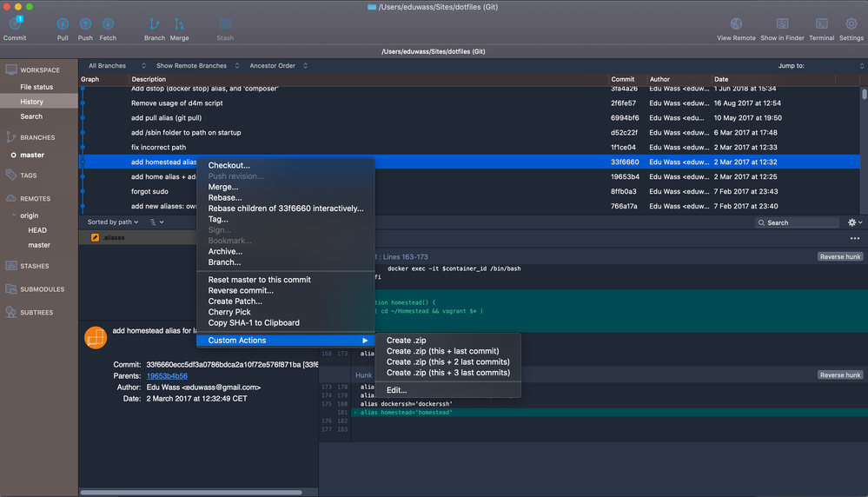Click the Stashes sidebar icon
The height and width of the screenshot is (497, 868).
(11, 266)
